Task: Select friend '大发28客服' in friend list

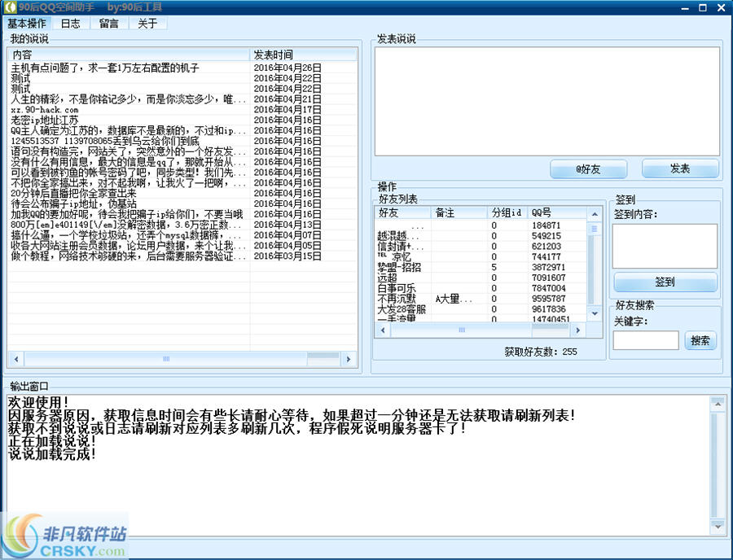Action: point(402,309)
